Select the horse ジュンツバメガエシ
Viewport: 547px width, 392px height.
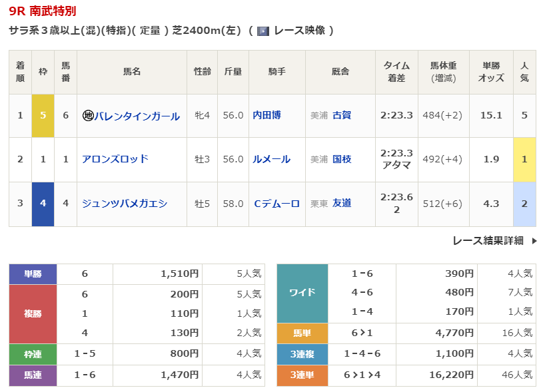[x=124, y=204]
